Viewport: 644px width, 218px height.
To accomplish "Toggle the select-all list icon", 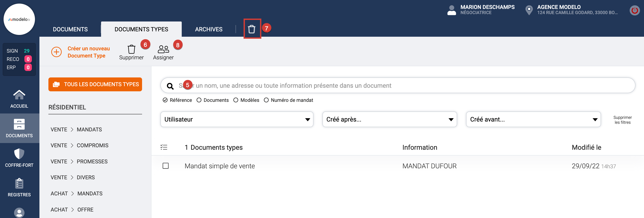I will pyautogui.click(x=164, y=147).
